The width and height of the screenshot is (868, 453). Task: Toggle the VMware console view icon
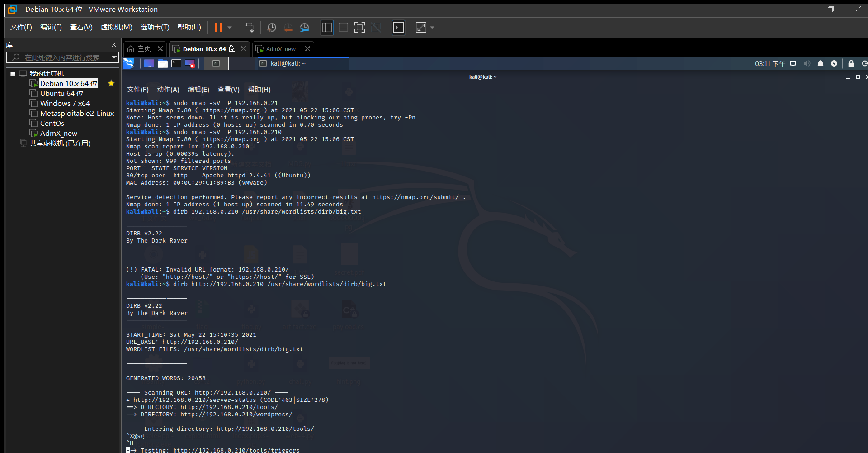click(x=398, y=28)
